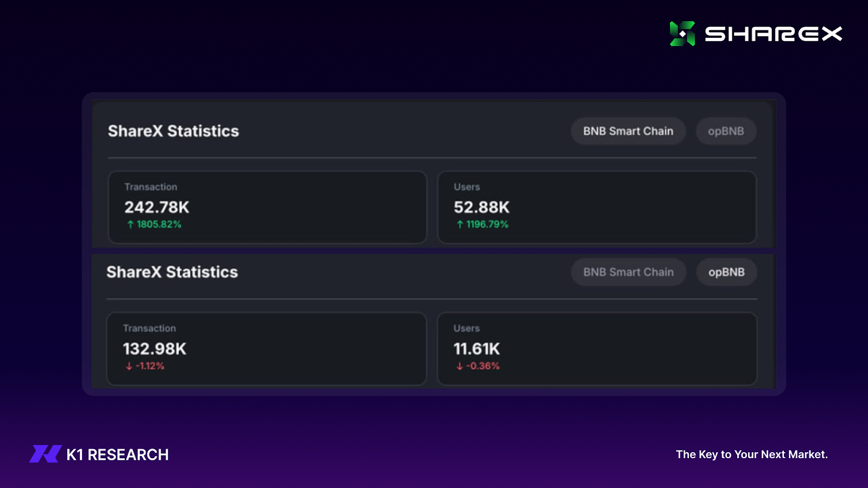Click the 1805.82% transaction growth figure
868x488 pixels.
[159, 224]
